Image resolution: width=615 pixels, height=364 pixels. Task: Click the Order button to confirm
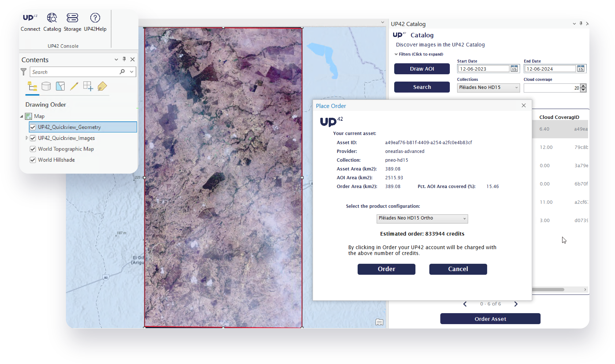coord(386,269)
